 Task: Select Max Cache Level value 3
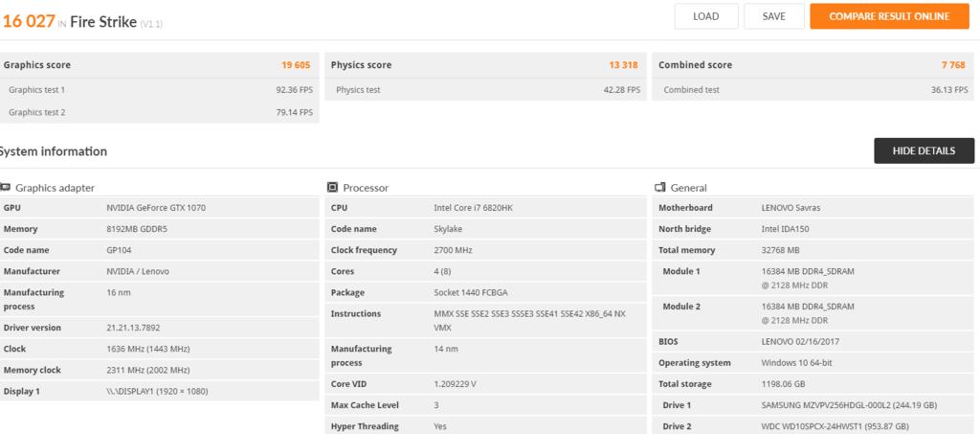click(436, 405)
